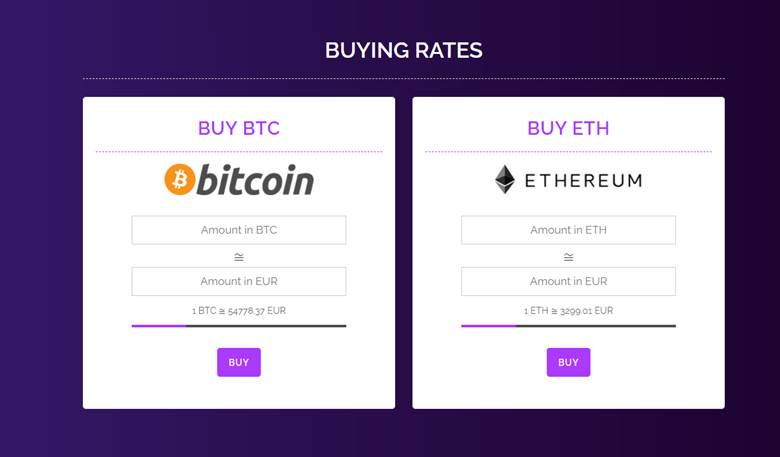Select Amount in EUR field under Ethereum
Screen dimensions: 780x457
[x=568, y=281]
